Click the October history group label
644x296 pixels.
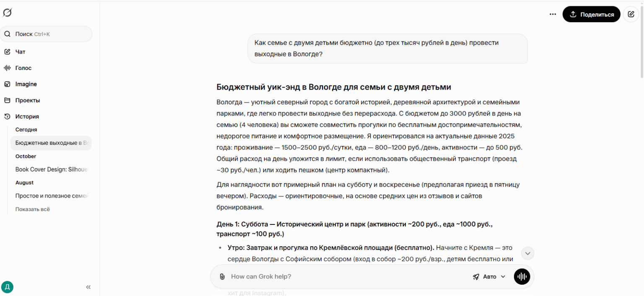click(x=26, y=156)
